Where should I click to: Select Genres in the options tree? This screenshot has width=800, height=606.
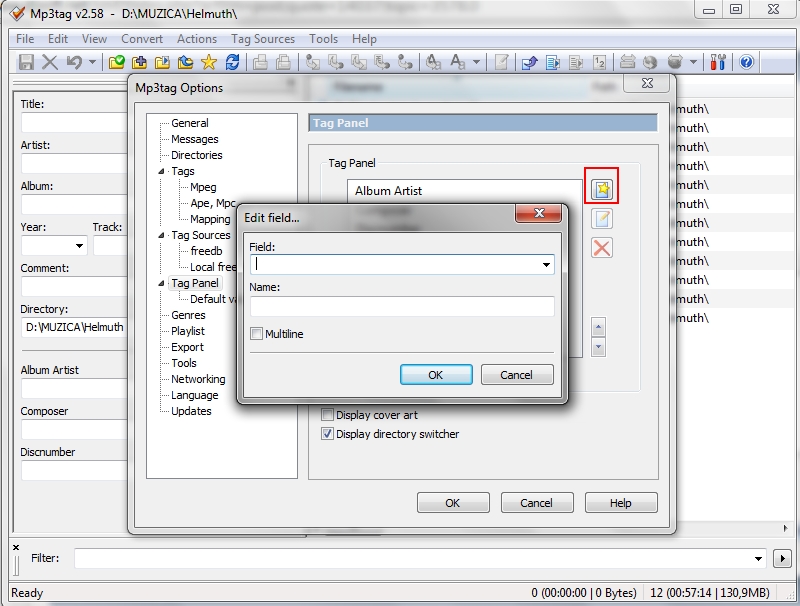click(188, 315)
